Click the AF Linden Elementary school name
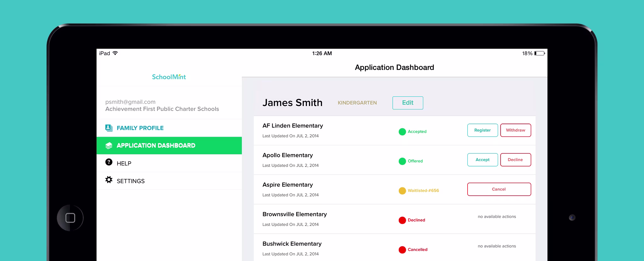 point(293,126)
